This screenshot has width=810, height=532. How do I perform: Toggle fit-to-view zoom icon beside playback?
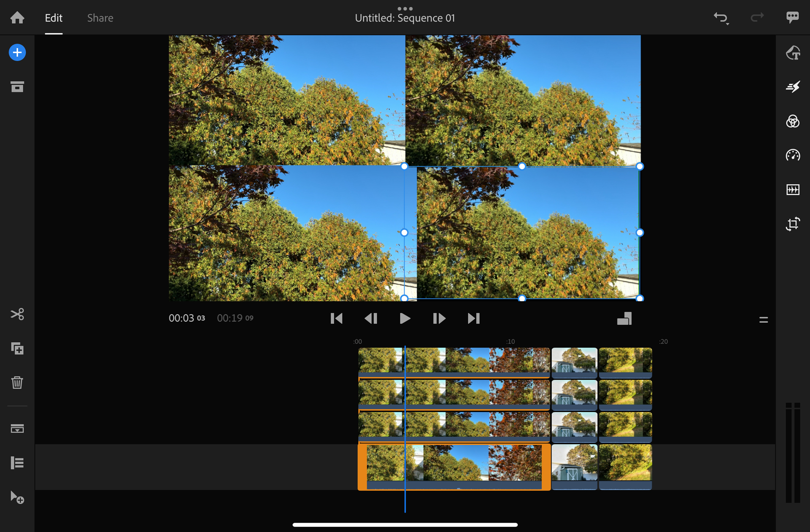(624, 319)
